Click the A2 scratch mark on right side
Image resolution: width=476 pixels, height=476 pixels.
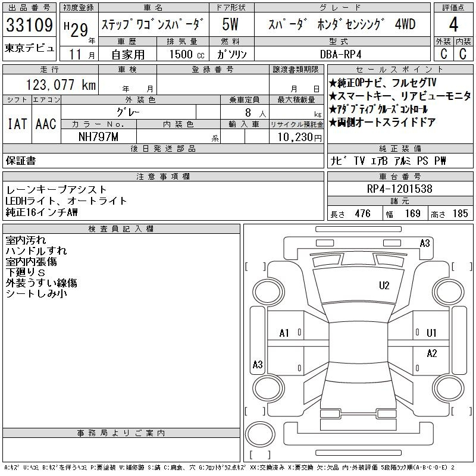(432, 353)
